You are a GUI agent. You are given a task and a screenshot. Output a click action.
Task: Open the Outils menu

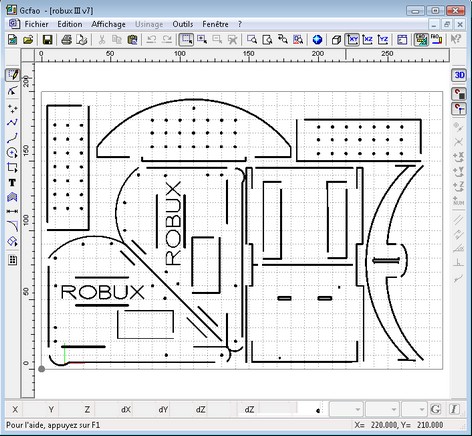pos(183,24)
